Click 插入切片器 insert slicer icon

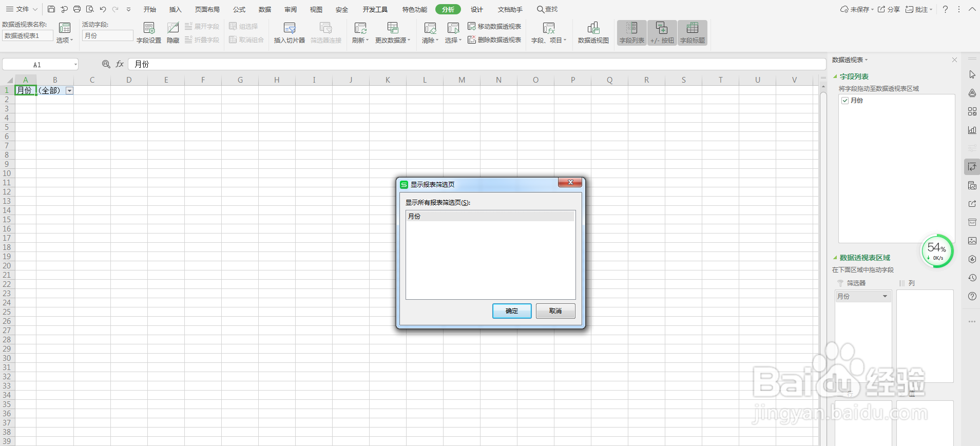290,33
